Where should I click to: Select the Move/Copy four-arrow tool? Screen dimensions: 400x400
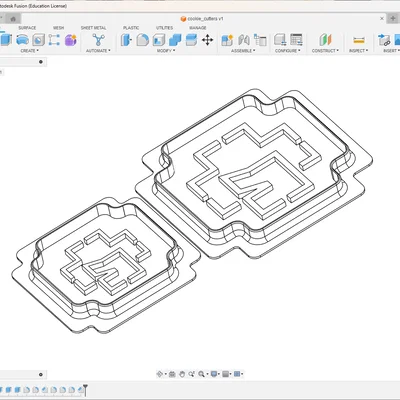(207, 40)
